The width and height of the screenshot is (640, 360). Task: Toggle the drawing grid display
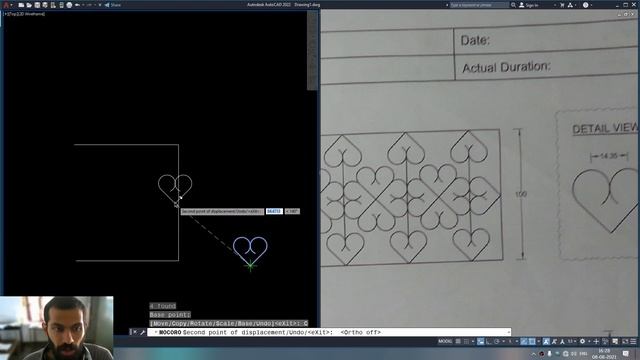click(x=458, y=341)
